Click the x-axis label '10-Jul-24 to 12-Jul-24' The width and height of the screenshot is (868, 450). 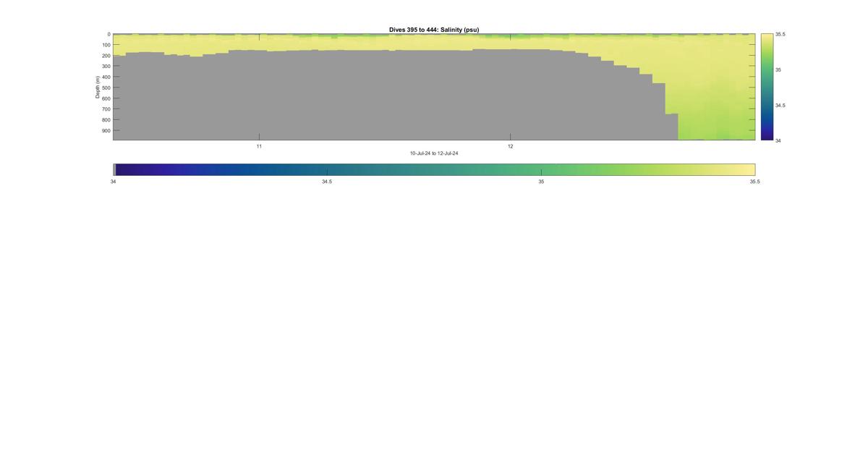click(434, 153)
